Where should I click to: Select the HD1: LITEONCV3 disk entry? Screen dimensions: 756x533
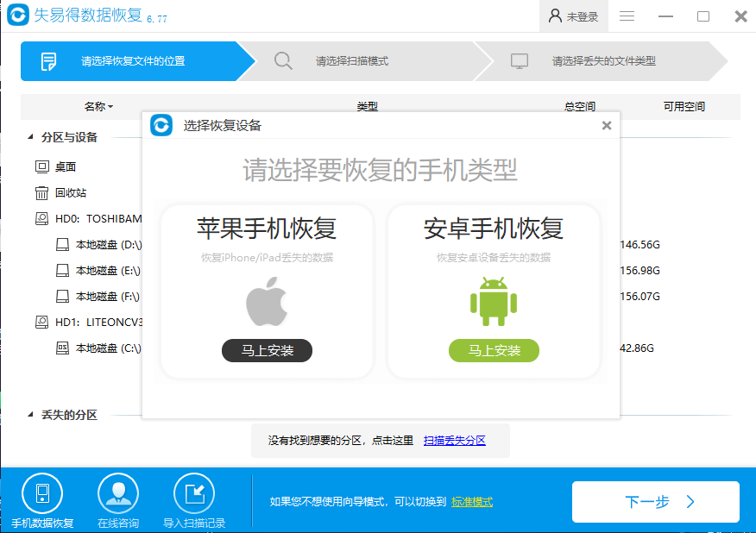99,322
